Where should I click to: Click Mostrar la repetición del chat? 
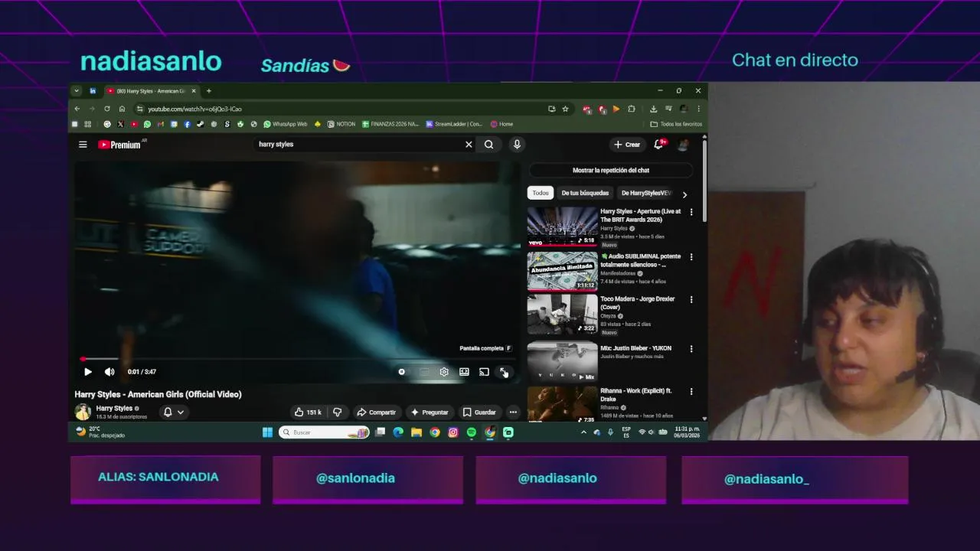(611, 171)
